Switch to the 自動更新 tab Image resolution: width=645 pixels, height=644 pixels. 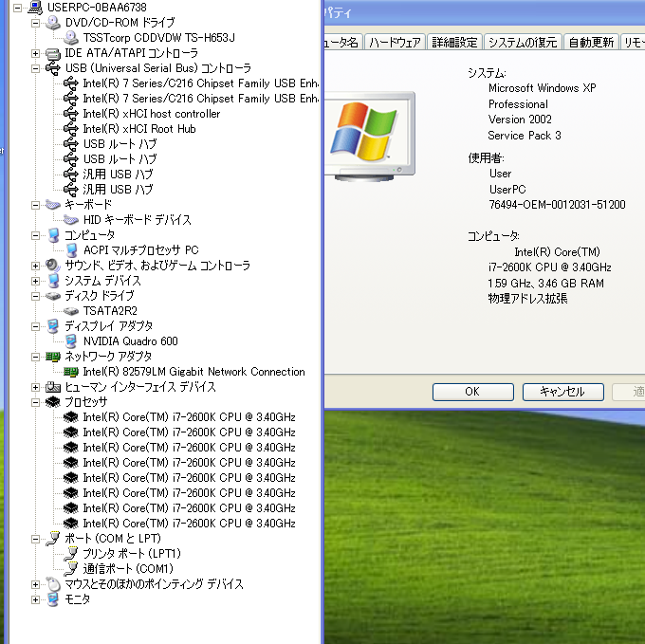coord(591,42)
